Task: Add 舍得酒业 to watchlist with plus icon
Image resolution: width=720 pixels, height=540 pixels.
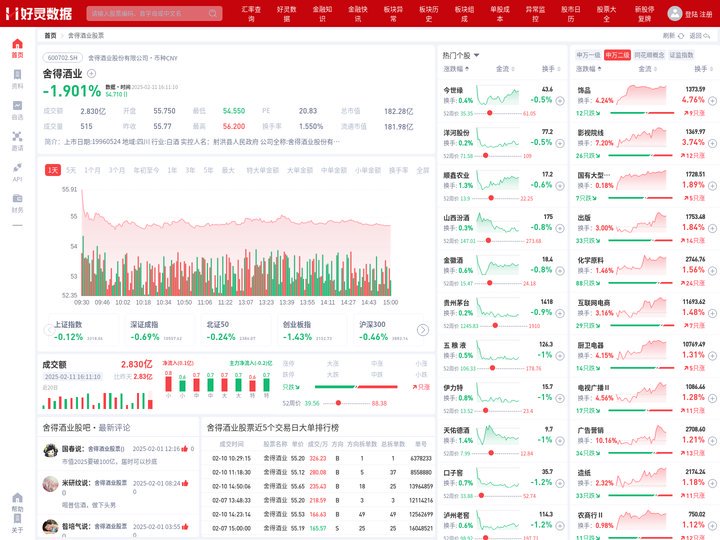Action: click(91, 73)
